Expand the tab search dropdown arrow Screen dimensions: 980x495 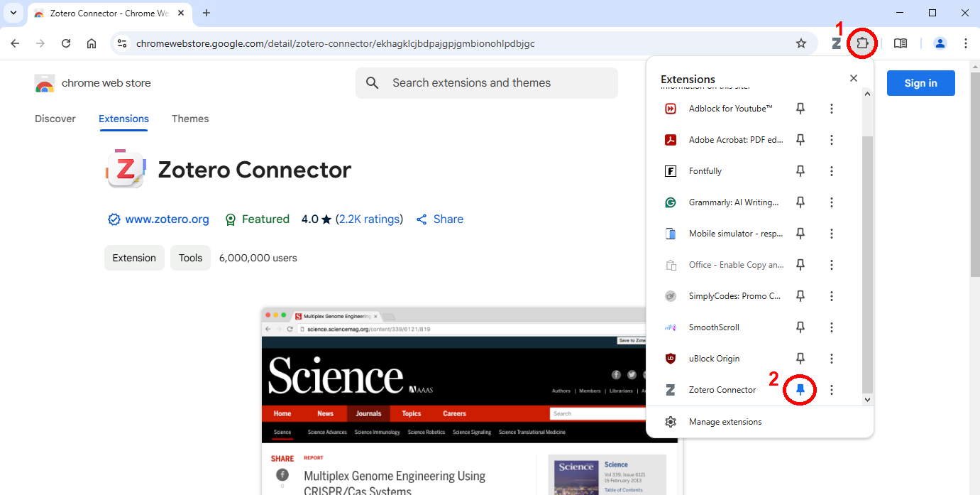(13, 13)
